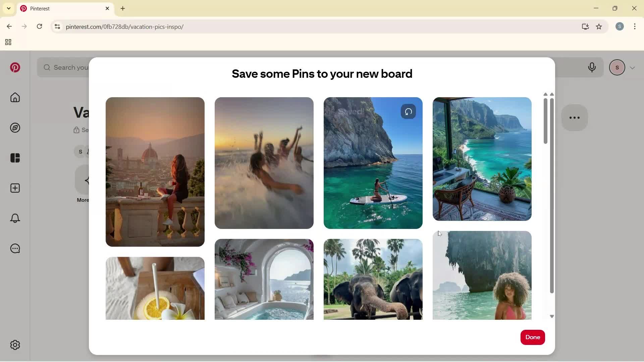This screenshot has width=644, height=362.
Task: Select the elephants pin thumbnail
Action: click(373, 279)
